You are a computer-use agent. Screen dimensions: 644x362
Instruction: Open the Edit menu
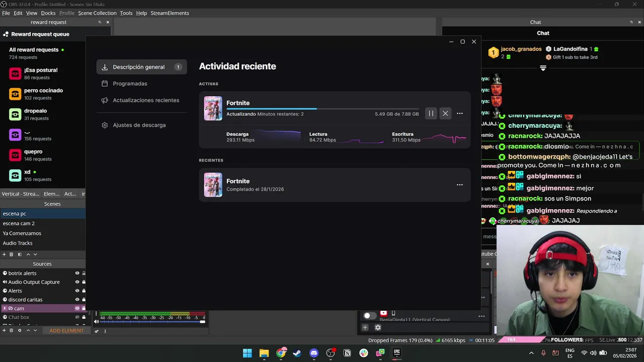point(18,13)
